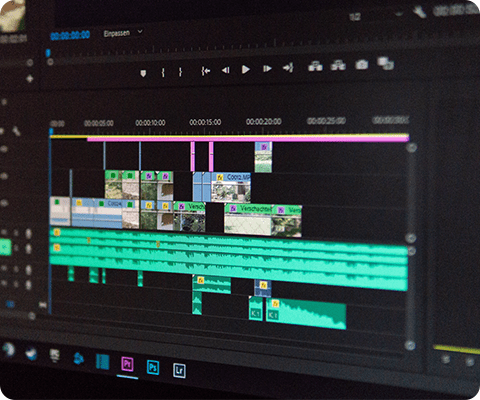The image size is (480, 400).
Task: Open Premiere Pro from the taskbar
Action: point(127,364)
